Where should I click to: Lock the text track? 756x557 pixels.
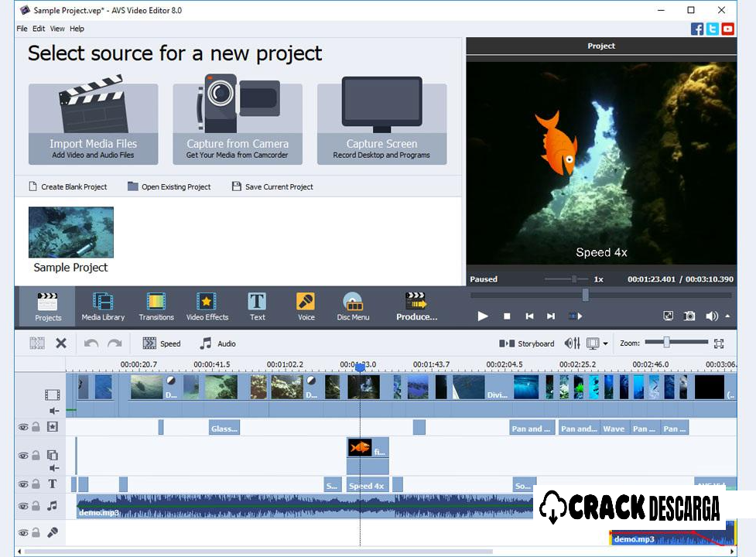point(36,484)
